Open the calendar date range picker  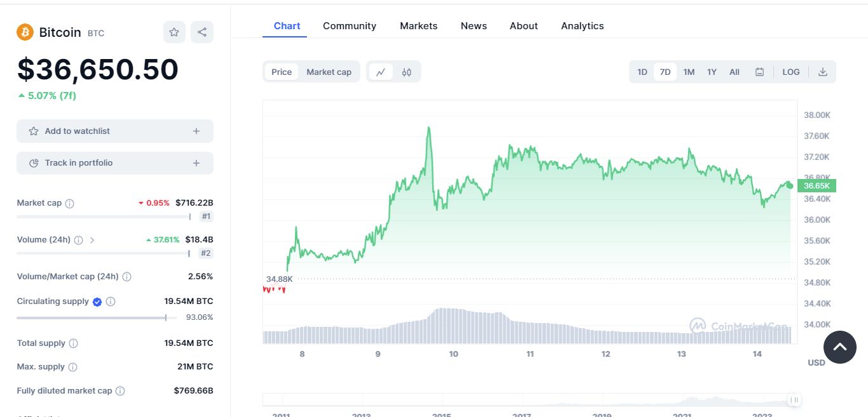(x=759, y=72)
